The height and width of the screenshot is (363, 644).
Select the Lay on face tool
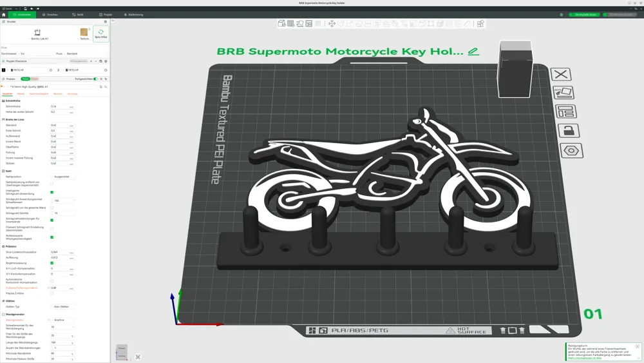[359, 24]
